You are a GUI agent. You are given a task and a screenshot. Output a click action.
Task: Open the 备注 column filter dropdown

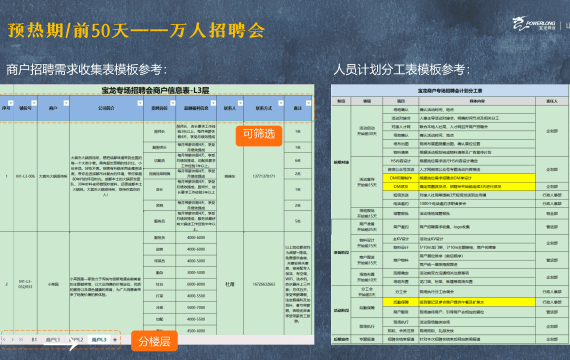pyautogui.click(x=308, y=103)
